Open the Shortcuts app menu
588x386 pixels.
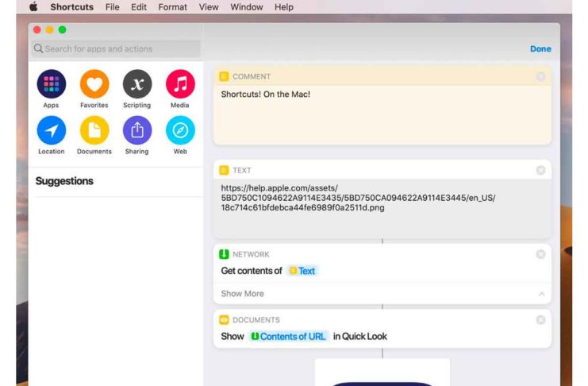[x=72, y=7]
